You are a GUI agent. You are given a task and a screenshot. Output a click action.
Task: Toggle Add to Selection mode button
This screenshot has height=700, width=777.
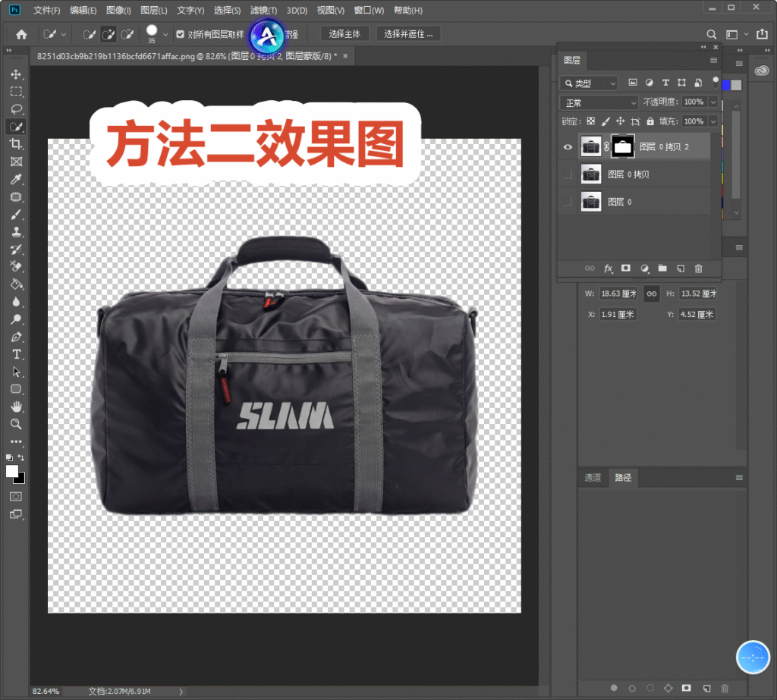pyautogui.click(x=109, y=34)
